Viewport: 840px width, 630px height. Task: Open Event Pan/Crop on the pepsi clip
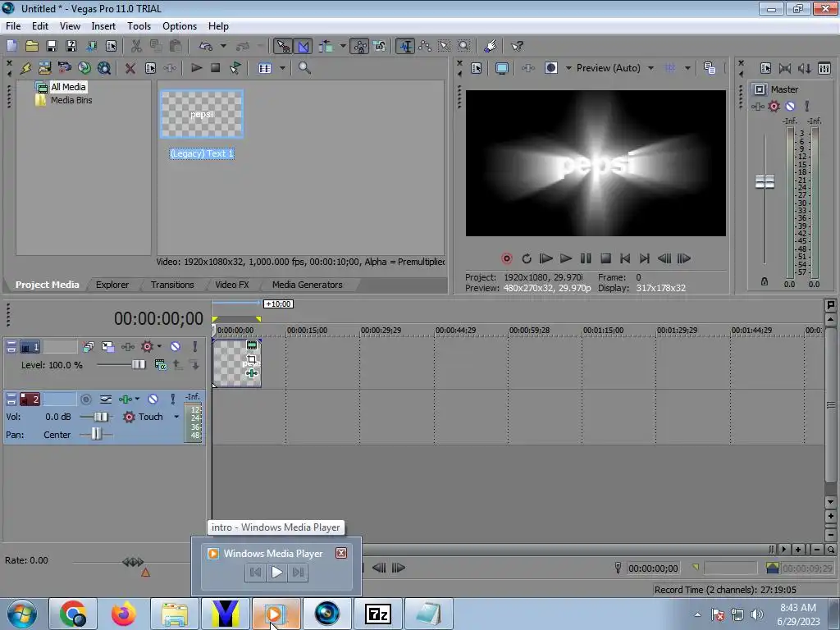251,358
